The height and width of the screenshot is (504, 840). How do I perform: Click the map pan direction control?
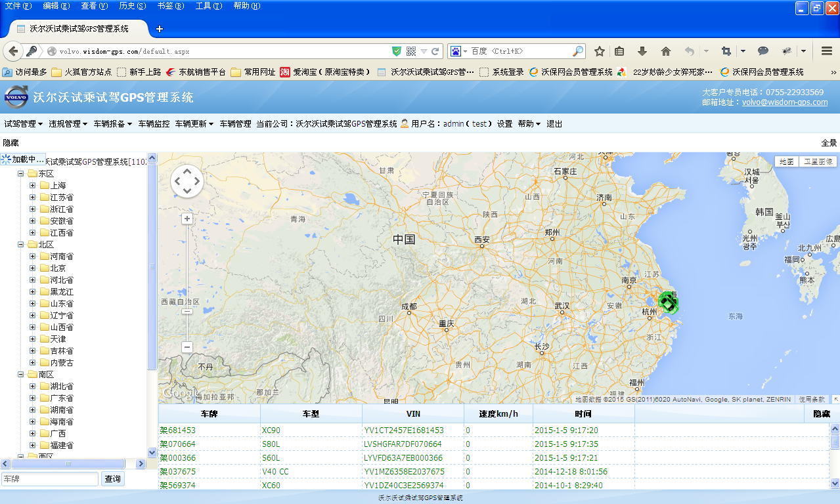click(187, 181)
